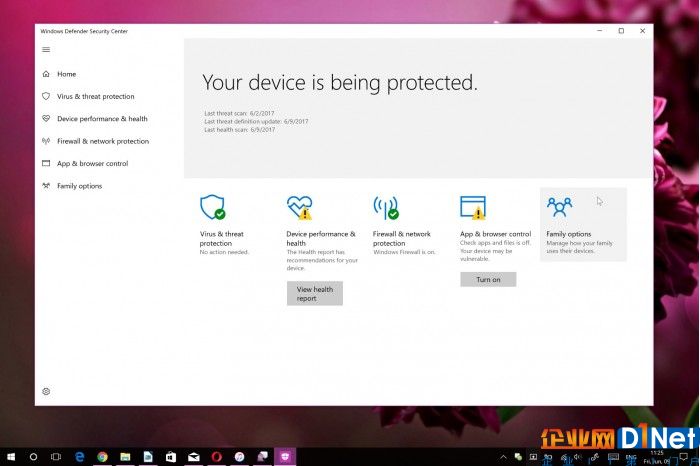Open the Device performance & health tile title
Viewport: 700px width, 466px height.
(321, 238)
